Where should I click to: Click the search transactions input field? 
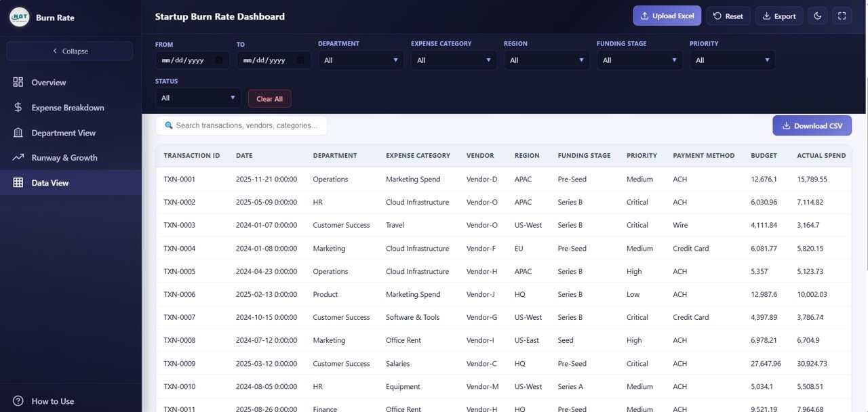coord(241,125)
